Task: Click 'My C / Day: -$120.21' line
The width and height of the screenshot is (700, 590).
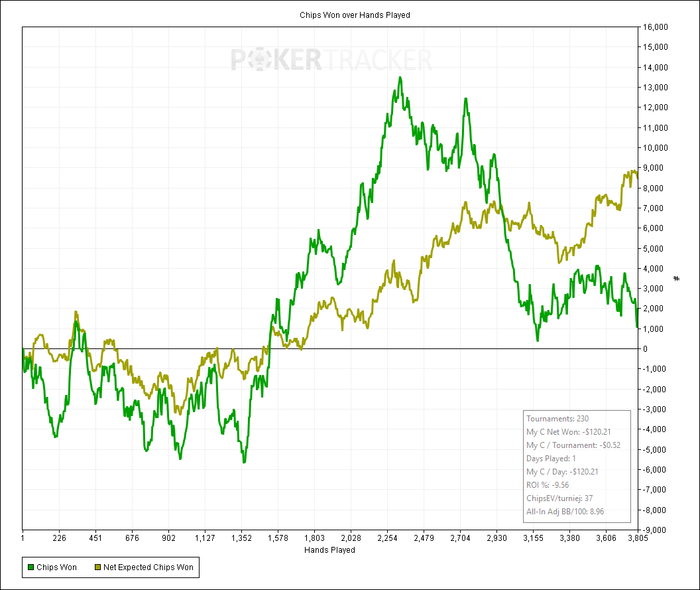Action: tap(562, 472)
